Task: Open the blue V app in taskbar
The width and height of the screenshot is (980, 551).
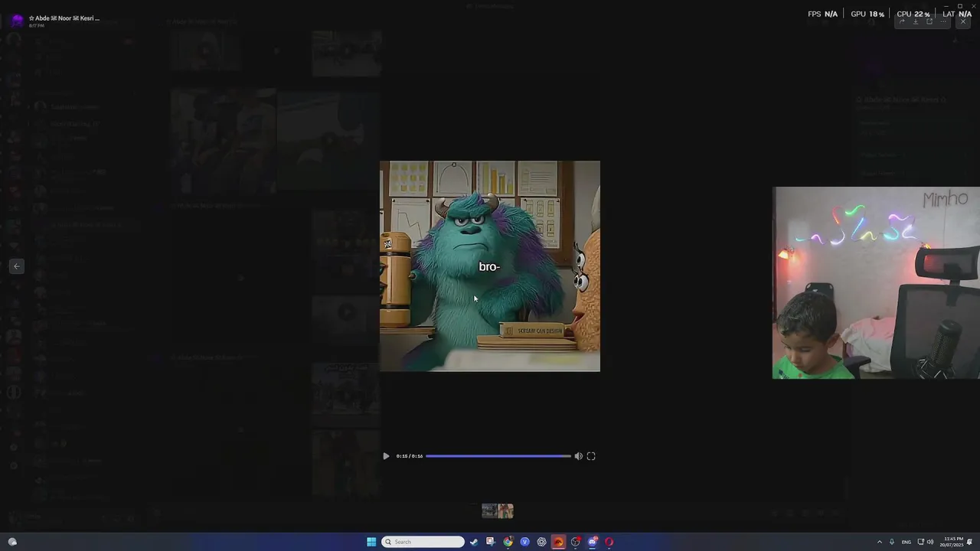Action: click(x=524, y=542)
